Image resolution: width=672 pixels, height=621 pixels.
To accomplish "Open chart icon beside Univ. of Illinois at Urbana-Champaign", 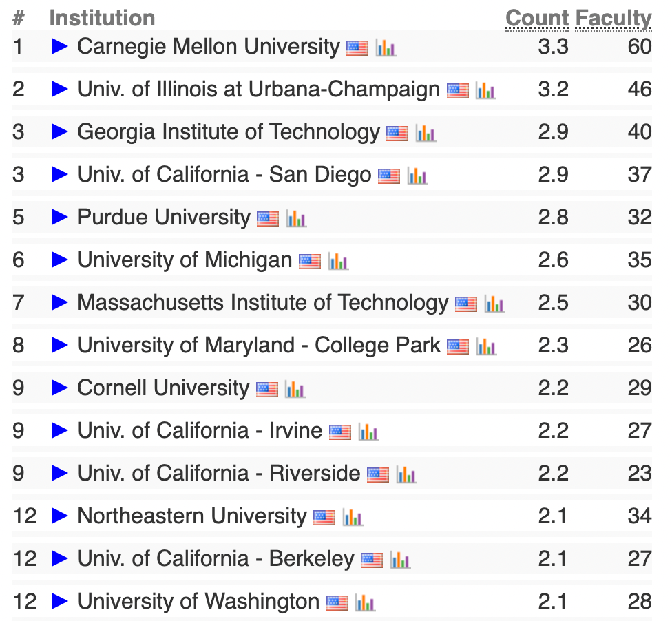I will point(486,90).
